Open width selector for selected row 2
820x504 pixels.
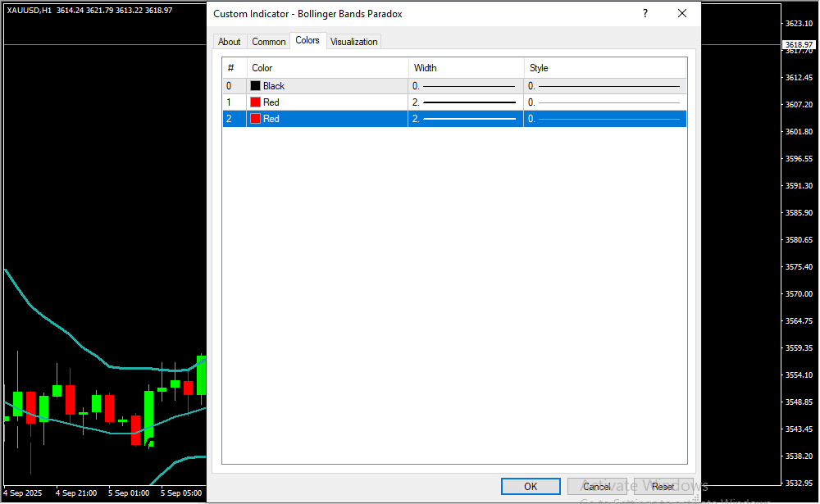(x=465, y=119)
